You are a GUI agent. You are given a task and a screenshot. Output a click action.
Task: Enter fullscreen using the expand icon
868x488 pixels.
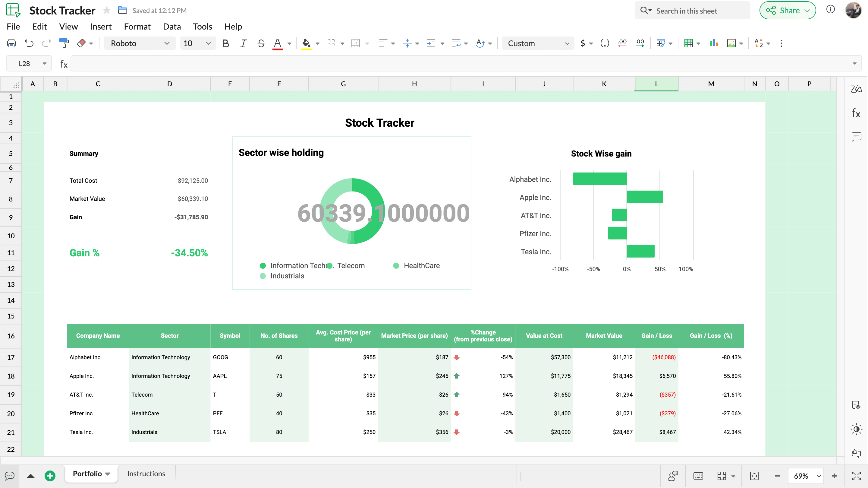point(856,476)
